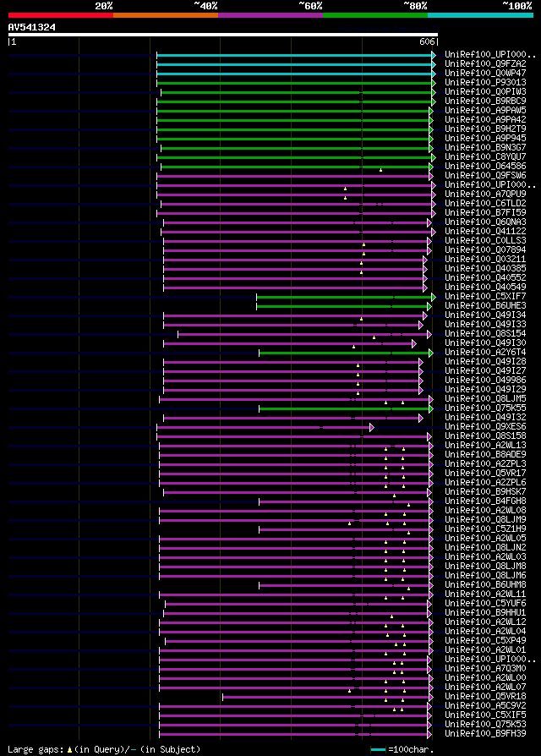Open hit UniRef100_Q0WP47
This screenshot has height=756, width=541.
tap(485, 74)
